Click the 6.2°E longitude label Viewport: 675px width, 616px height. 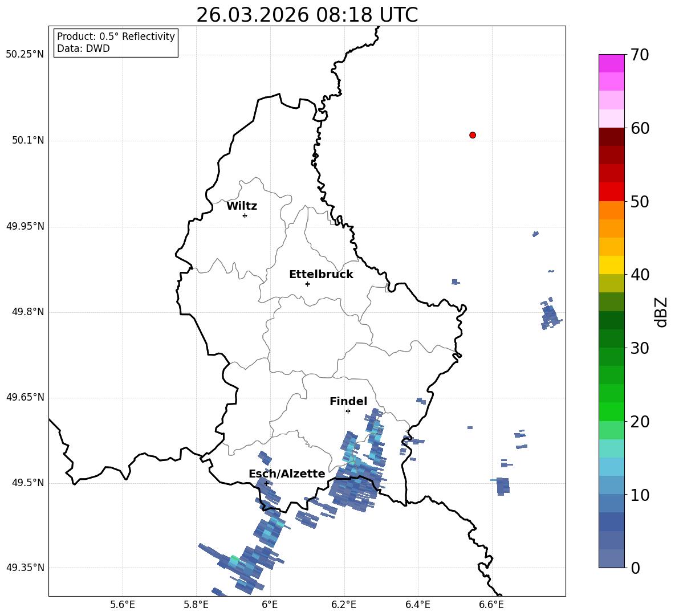(344, 605)
